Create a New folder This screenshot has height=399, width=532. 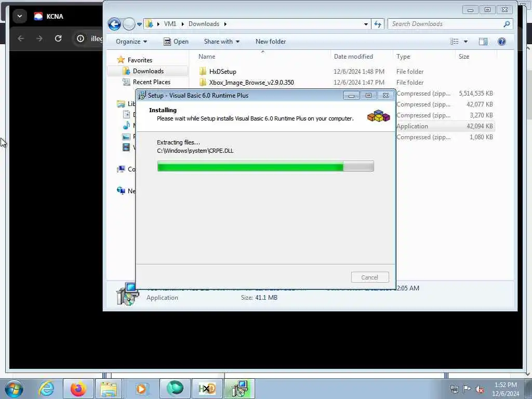click(270, 42)
